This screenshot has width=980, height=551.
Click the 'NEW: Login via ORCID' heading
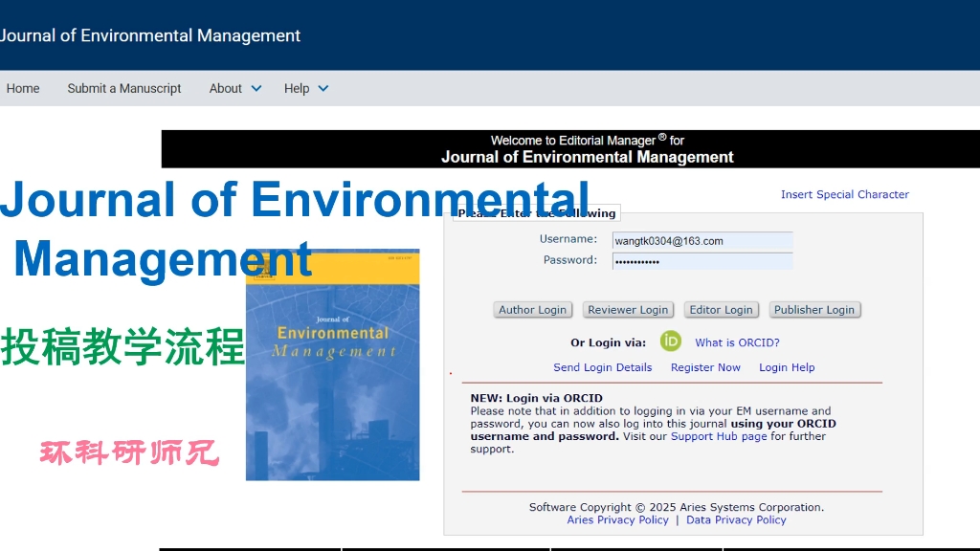[536, 398]
